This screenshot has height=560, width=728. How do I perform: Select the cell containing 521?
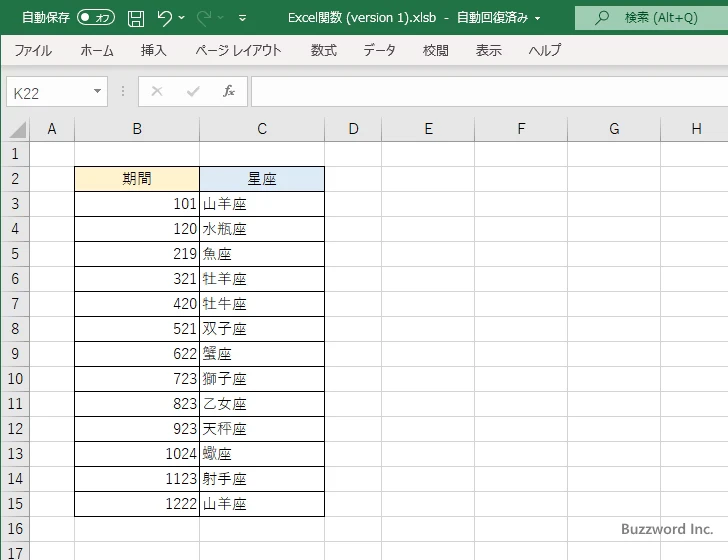pos(137,329)
